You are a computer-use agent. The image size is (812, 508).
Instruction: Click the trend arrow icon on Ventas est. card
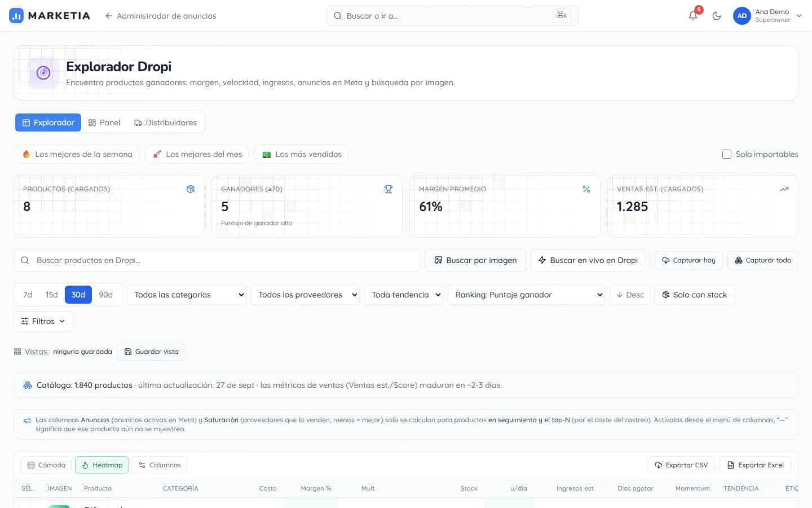coord(784,189)
